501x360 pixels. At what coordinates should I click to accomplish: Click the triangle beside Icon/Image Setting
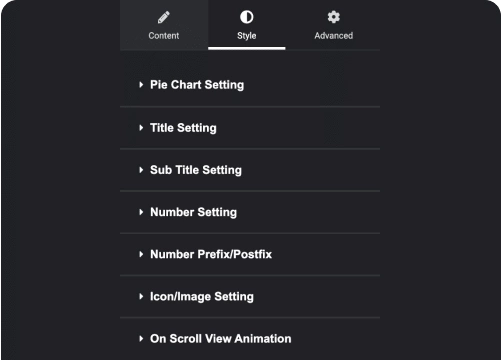pyautogui.click(x=141, y=296)
